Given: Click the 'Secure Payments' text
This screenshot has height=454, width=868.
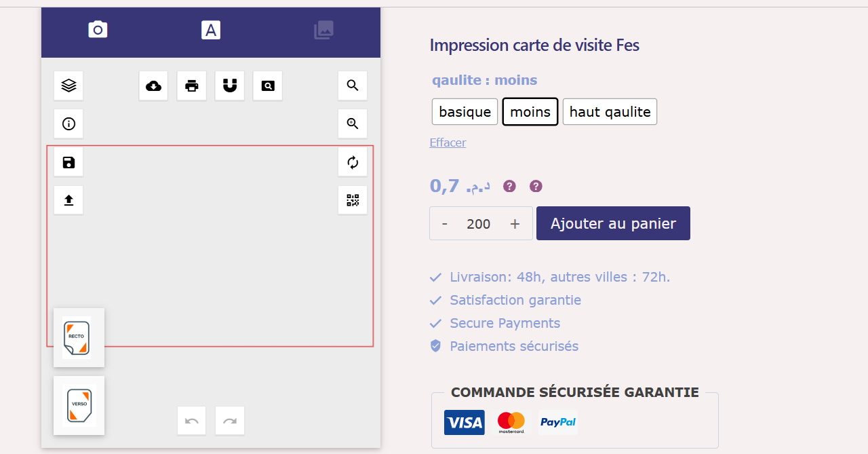Looking at the screenshot, I should pyautogui.click(x=505, y=323).
